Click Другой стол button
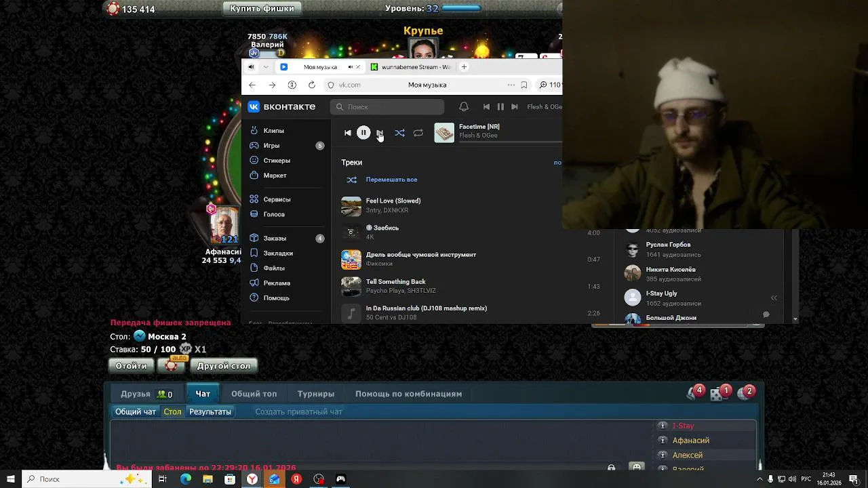Viewport: 868px width, 488px height. click(224, 366)
